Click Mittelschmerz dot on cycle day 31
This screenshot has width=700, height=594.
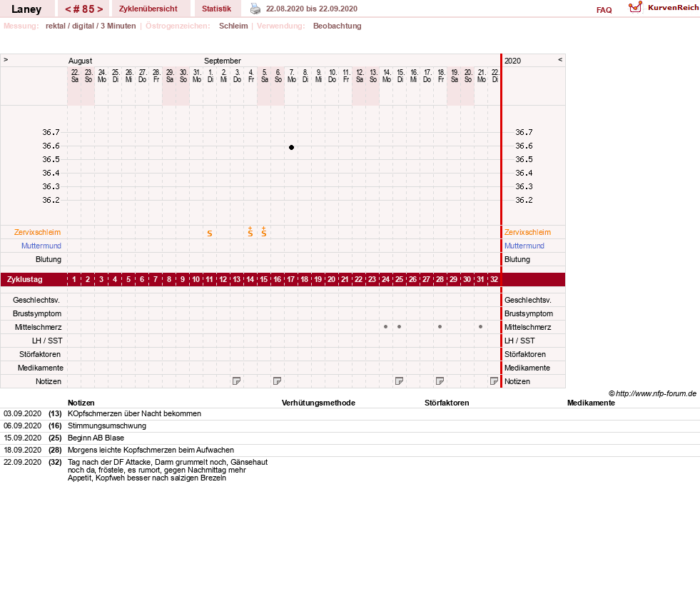[480, 327]
